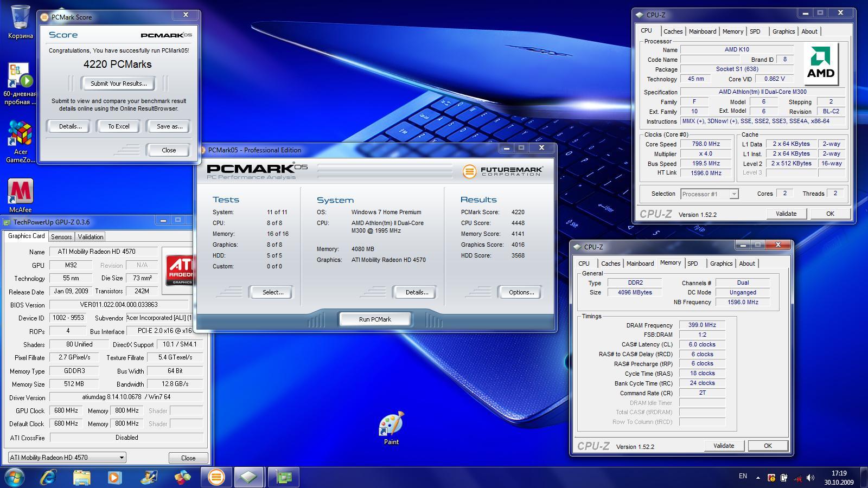
Task: Open the Recycle Bin desktop icon
Action: click(x=20, y=22)
